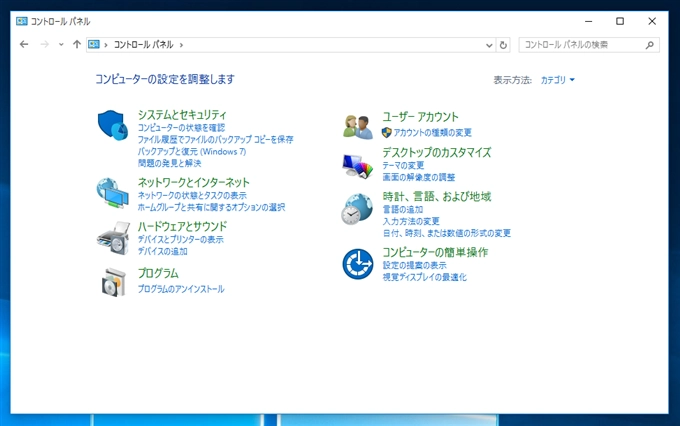This screenshot has height=426, width=680.
Task: Focus the コントロール パネルの検索 search box
Action: click(x=589, y=45)
